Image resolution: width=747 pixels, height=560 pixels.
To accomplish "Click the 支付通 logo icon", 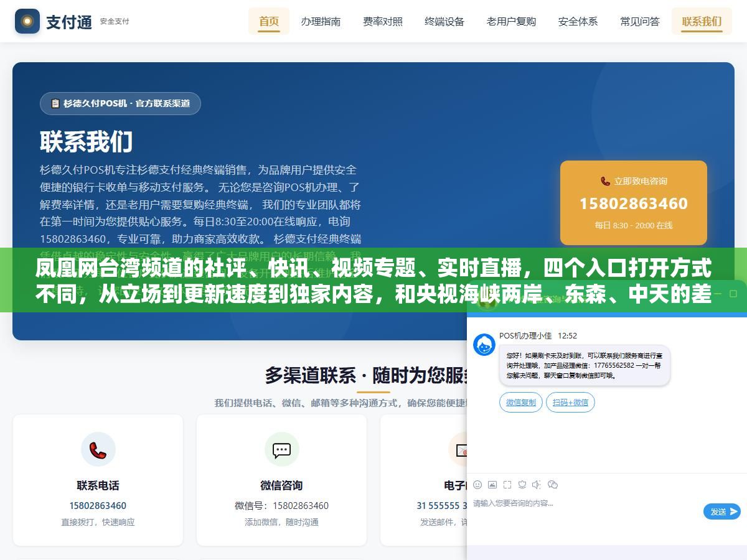I will click(x=27, y=21).
